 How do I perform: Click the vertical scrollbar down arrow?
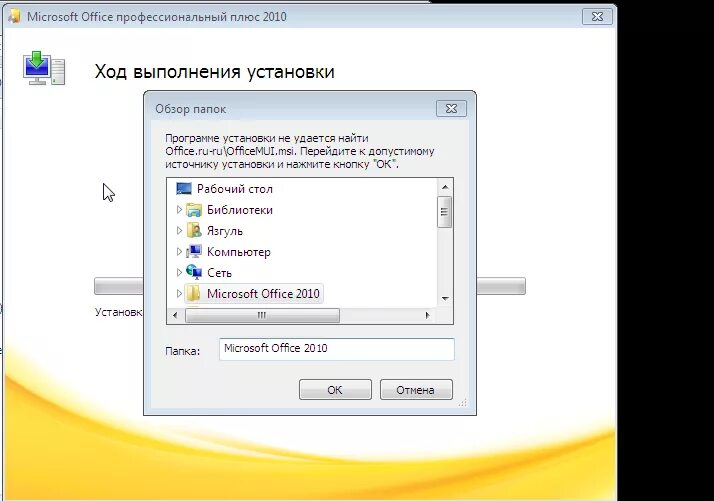coord(445,298)
